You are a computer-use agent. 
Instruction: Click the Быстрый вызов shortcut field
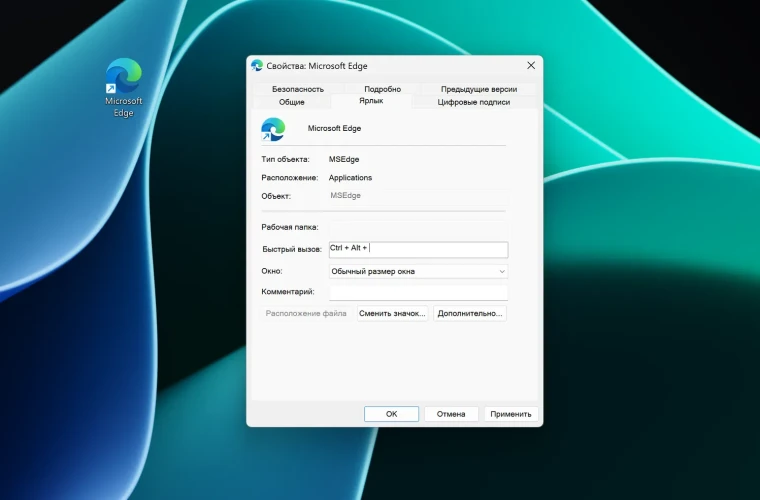click(418, 250)
